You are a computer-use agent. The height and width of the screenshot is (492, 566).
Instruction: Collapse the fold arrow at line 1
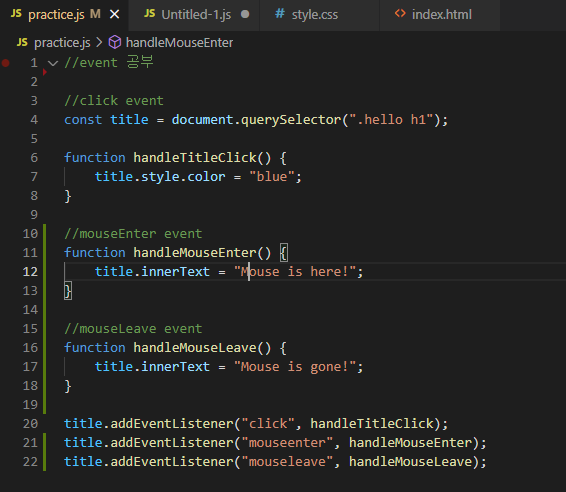[53, 64]
